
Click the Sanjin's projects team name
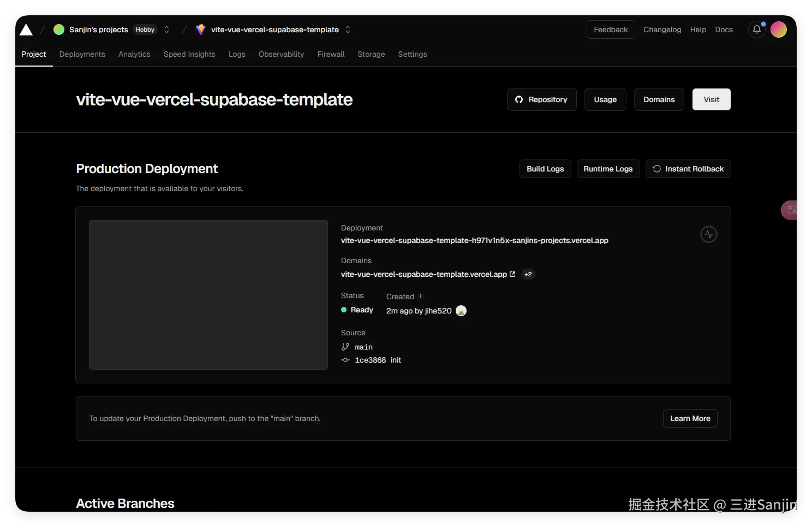(99, 29)
